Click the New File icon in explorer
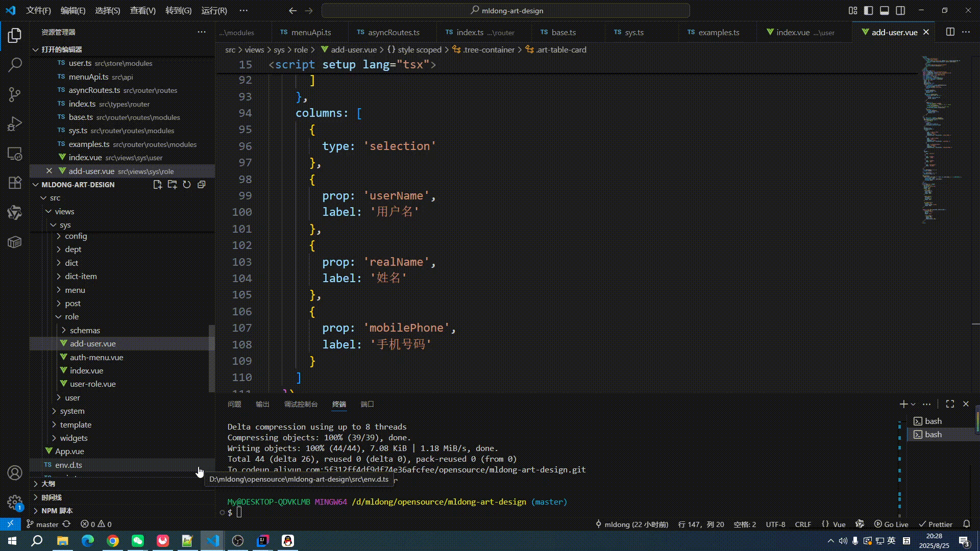Image resolution: width=980 pixels, height=551 pixels. click(x=157, y=185)
